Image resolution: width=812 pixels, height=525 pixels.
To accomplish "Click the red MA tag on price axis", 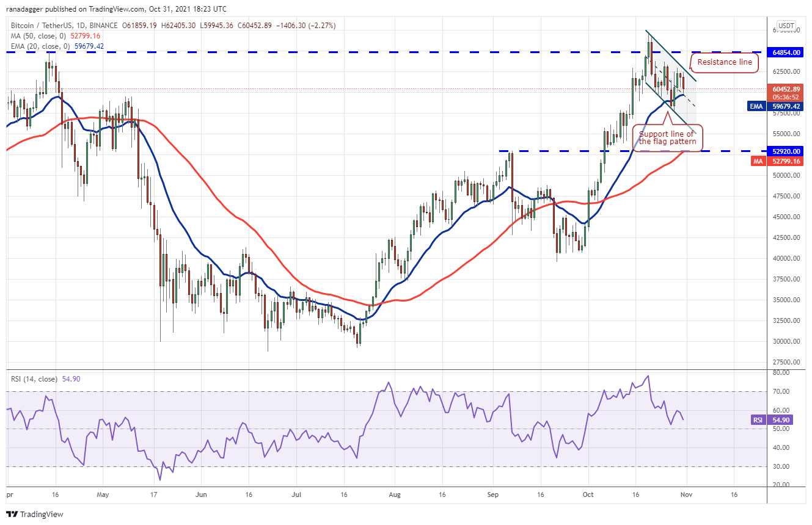I will pyautogui.click(x=758, y=161).
